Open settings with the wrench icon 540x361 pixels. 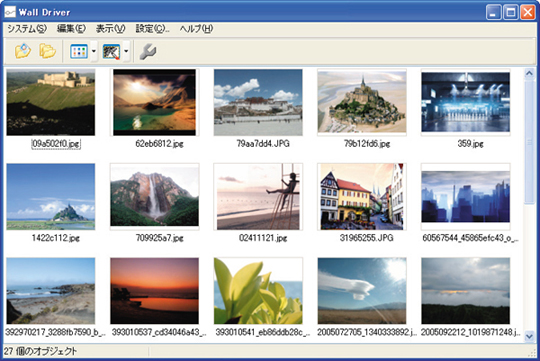(x=148, y=51)
